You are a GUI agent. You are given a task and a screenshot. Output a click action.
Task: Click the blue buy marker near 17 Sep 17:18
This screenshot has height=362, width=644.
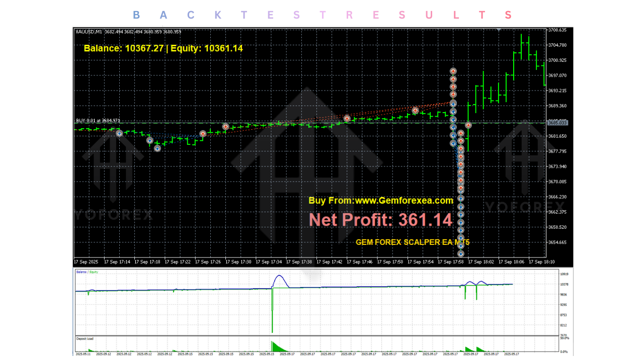tap(150, 141)
